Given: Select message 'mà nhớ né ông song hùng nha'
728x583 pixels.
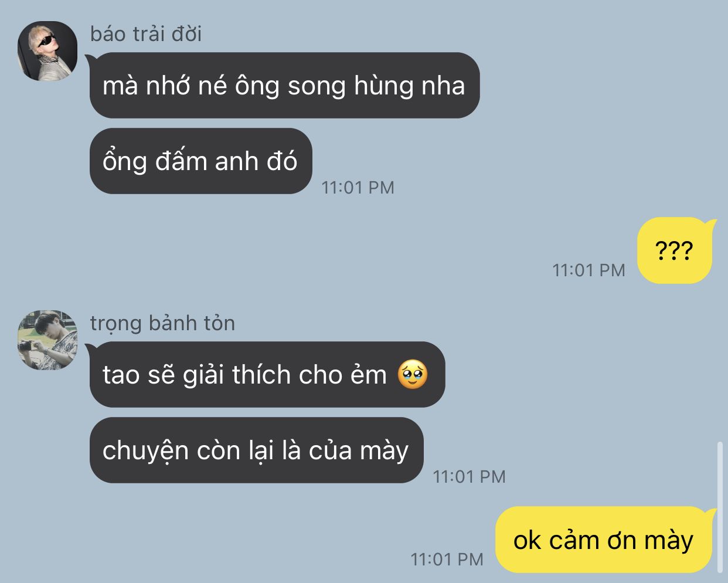Looking at the screenshot, I should (284, 86).
